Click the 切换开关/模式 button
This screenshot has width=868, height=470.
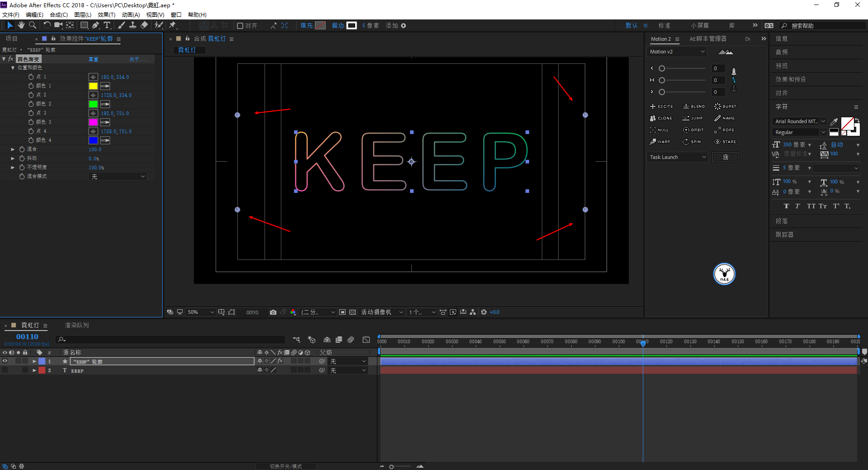tap(286, 466)
